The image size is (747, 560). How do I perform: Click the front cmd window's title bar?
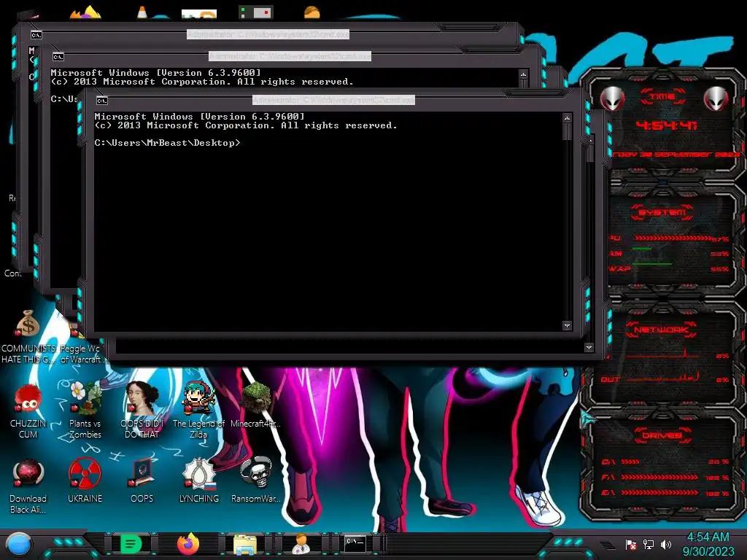[333, 100]
